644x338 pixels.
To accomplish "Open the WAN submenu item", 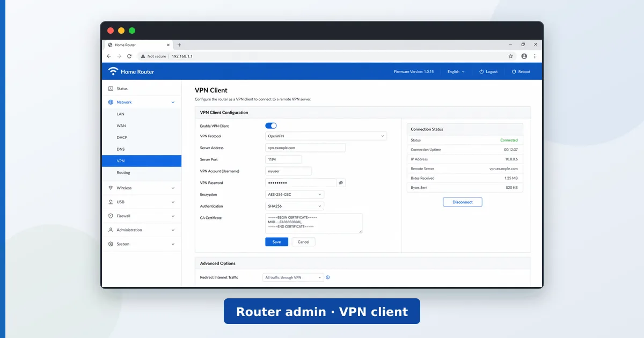I will click(142, 126).
